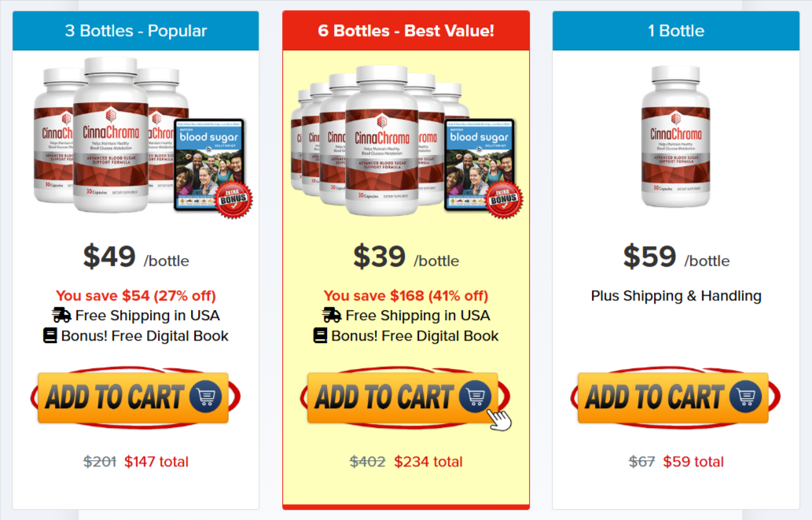Click 'You save $168 (41% off)' text
The image size is (812, 520).
click(406, 296)
